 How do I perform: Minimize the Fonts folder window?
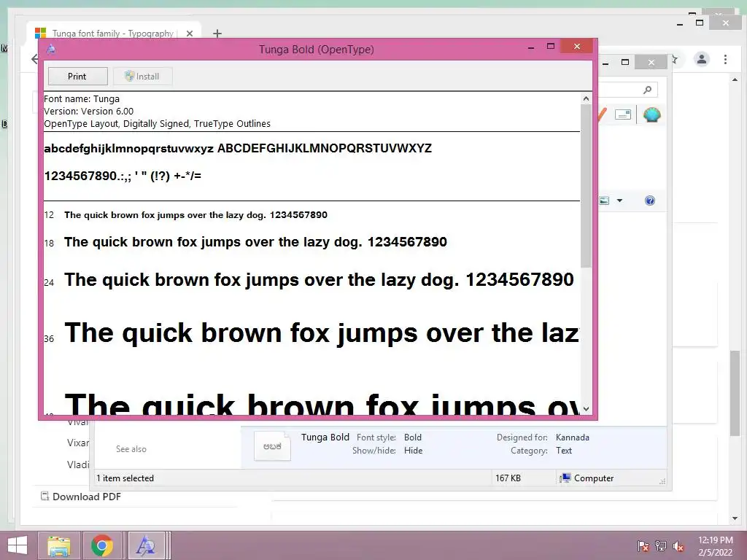tap(605, 63)
